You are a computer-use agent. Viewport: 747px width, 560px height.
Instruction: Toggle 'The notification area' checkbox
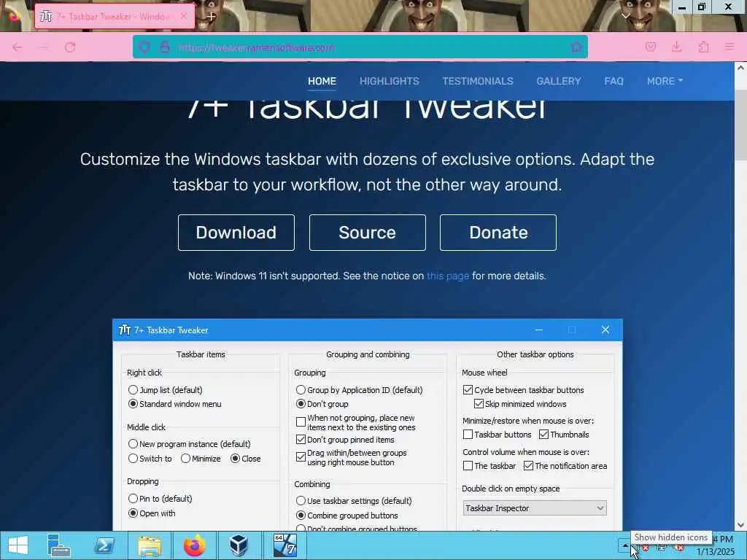pyautogui.click(x=528, y=466)
